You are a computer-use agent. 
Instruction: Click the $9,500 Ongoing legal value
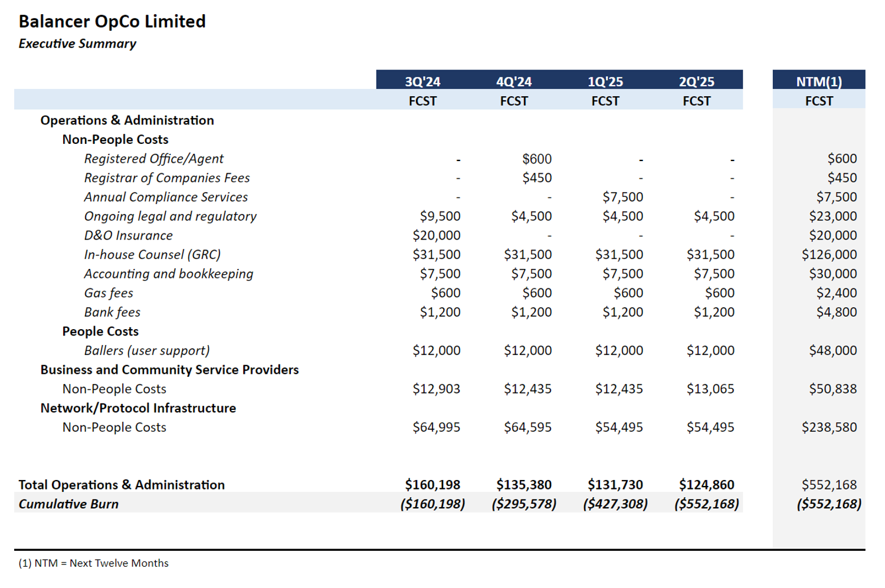440,216
